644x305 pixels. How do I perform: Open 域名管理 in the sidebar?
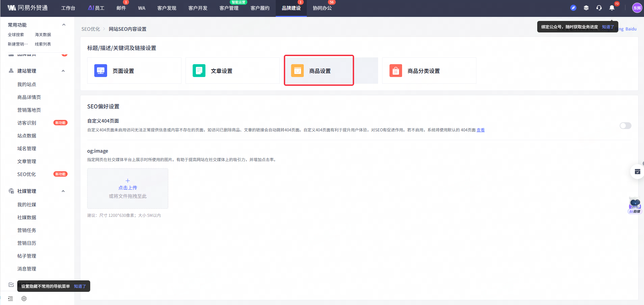(x=27, y=149)
